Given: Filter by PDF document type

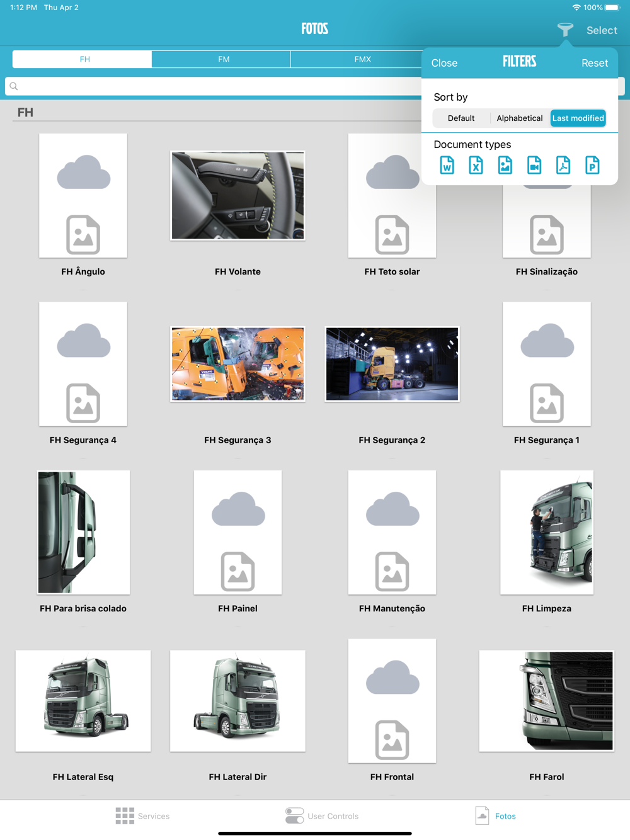Looking at the screenshot, I should click(x=563, y=165).
